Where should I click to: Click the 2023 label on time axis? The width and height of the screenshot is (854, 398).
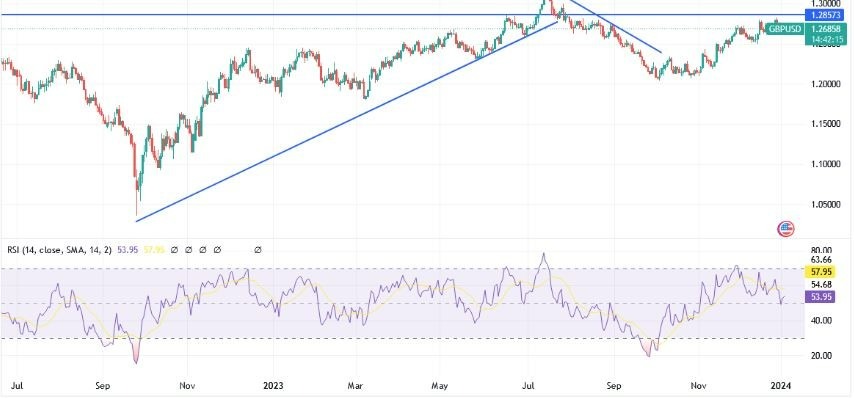273,386
